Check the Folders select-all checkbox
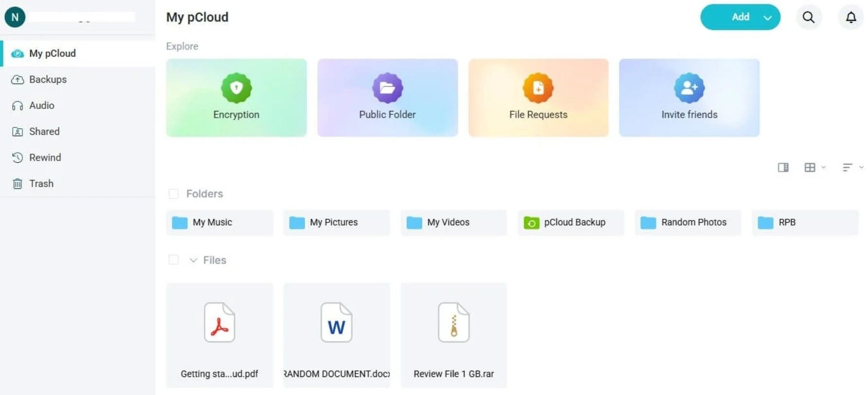Screen dimensions: 868x395 coord(173,194)
